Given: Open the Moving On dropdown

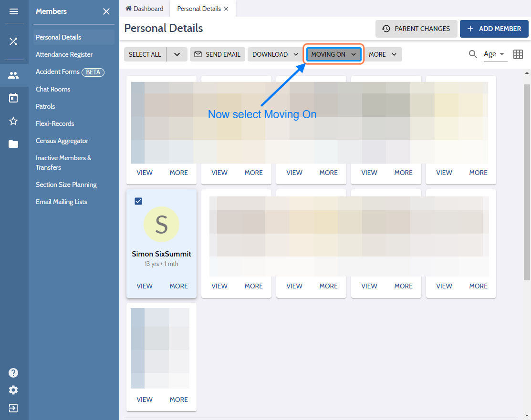Looking at the screenshot, I should point(333,54).
